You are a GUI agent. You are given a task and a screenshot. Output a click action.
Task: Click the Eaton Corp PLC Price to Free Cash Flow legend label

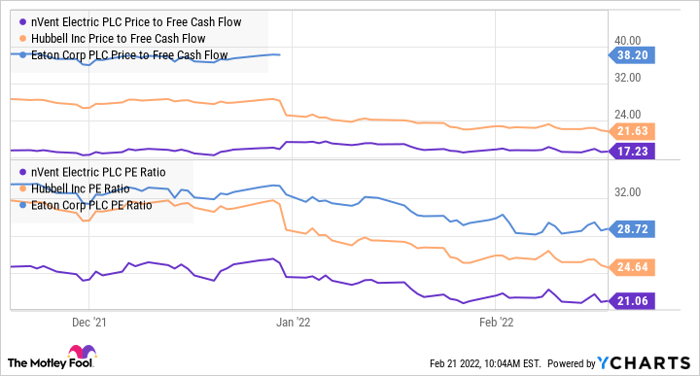pos(129,55)
